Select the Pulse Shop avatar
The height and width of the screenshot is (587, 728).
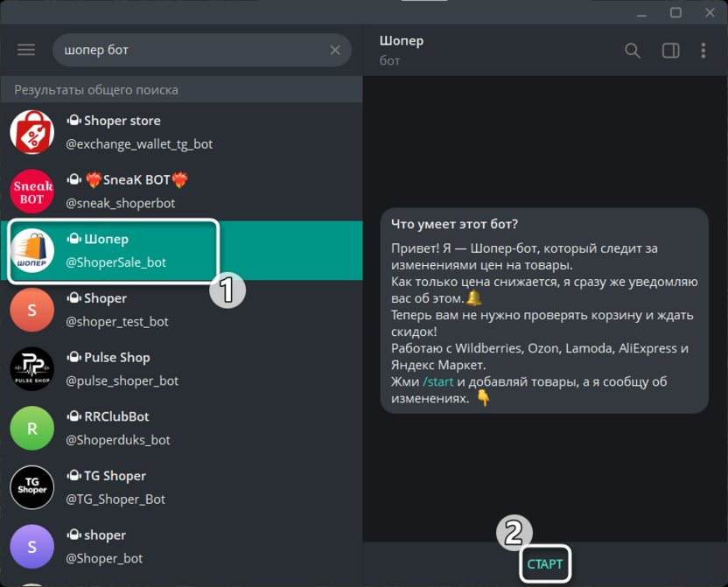click(x=32, y=369)
